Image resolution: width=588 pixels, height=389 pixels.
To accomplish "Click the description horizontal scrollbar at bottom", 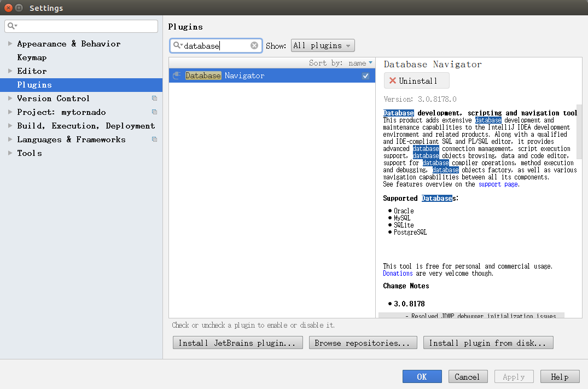I will (471, 316).
